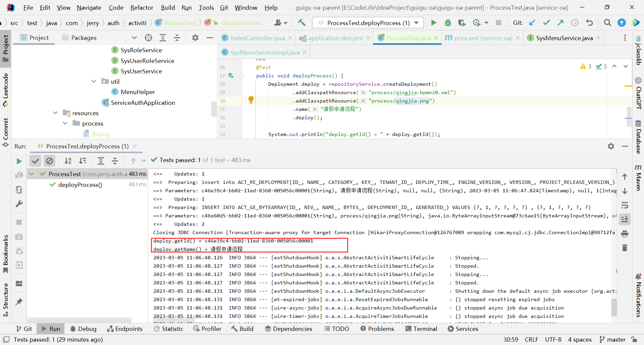
Task: Collapse the resources folder in project tree
Action: point(55,113)
